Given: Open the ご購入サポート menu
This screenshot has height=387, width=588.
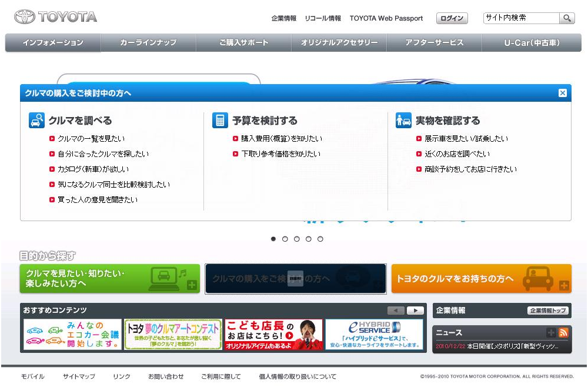Looking at the screenshot, I should [244, 42].
